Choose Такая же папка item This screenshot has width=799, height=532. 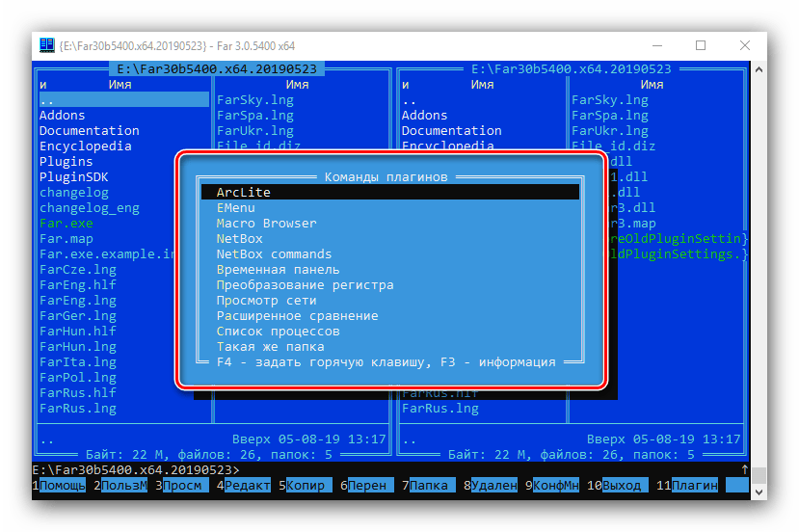point(390,347)
